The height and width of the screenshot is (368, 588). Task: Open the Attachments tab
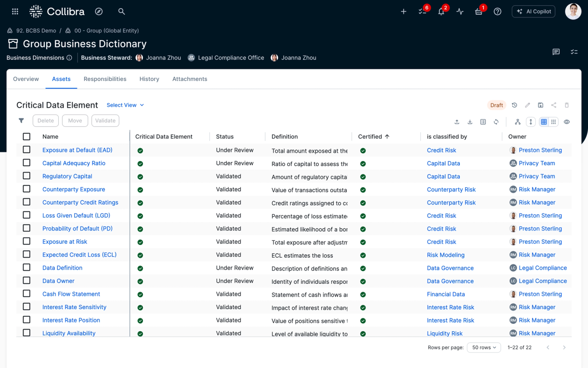coord(189,79)
